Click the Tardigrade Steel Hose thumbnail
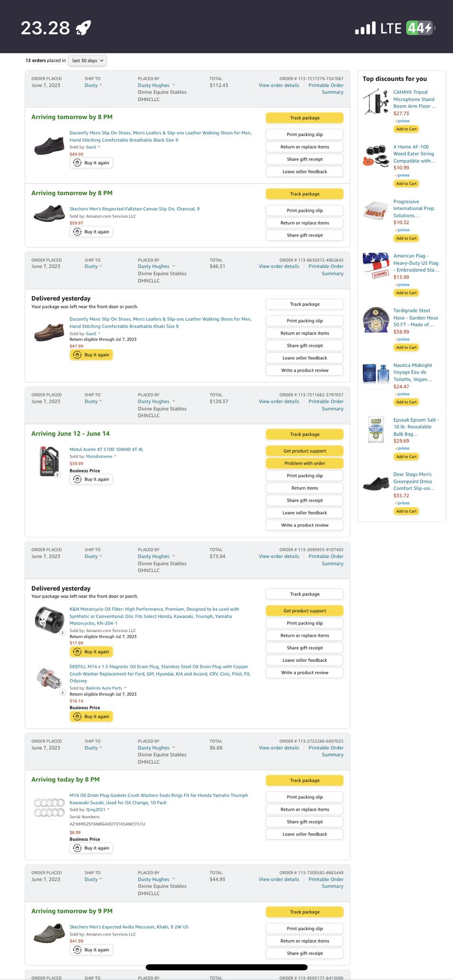Viewport: 453px width, 980px height. [375, 320]
